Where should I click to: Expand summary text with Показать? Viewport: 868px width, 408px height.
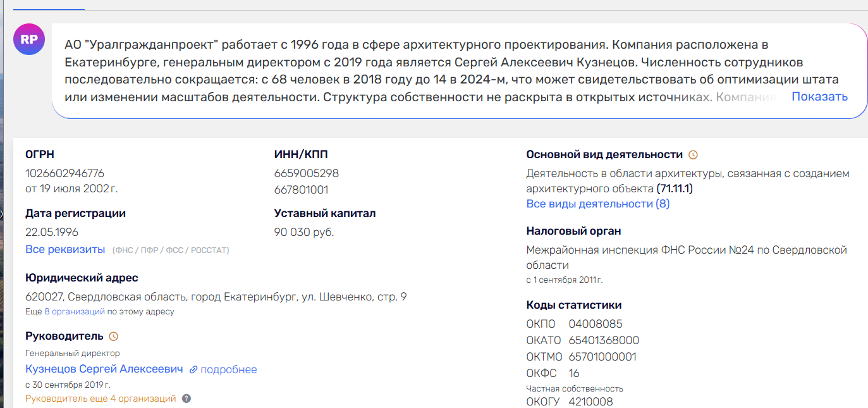click(x=819, y=97)
